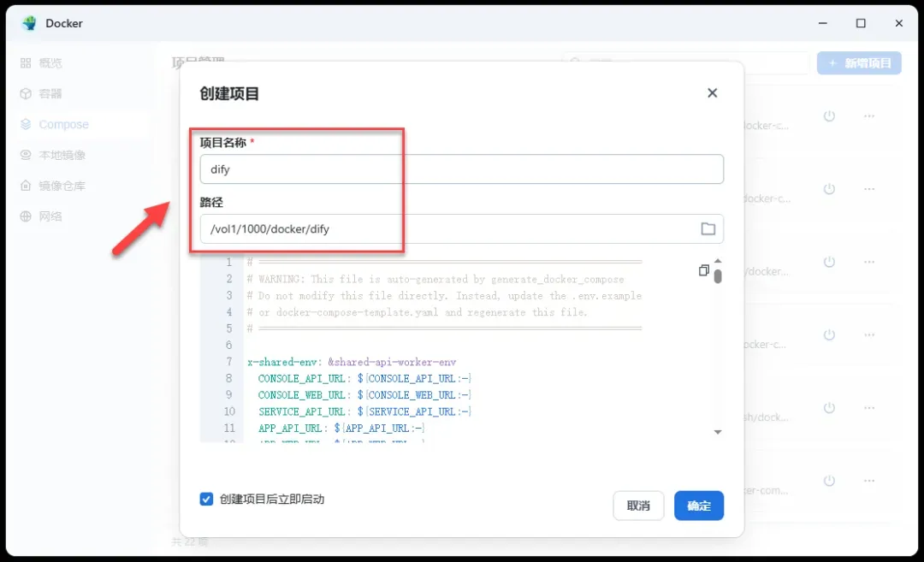
Task: Click the 新增项目 button behind dialog
Action: tap(859, 63)
